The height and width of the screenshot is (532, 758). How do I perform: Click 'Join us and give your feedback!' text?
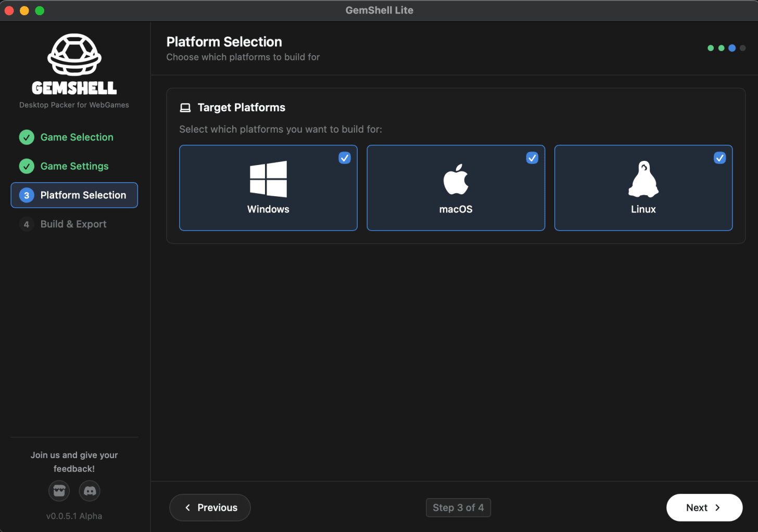(x=74, y=462)
